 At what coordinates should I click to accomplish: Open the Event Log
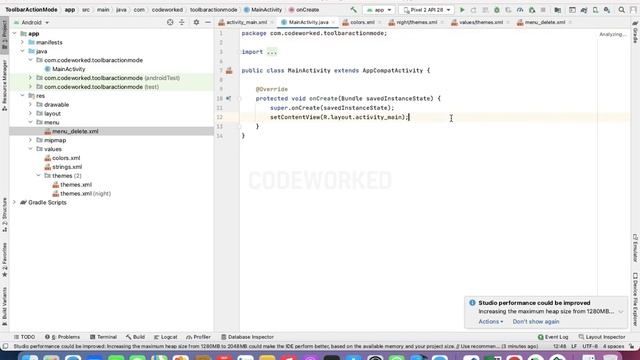pos(553,337)
